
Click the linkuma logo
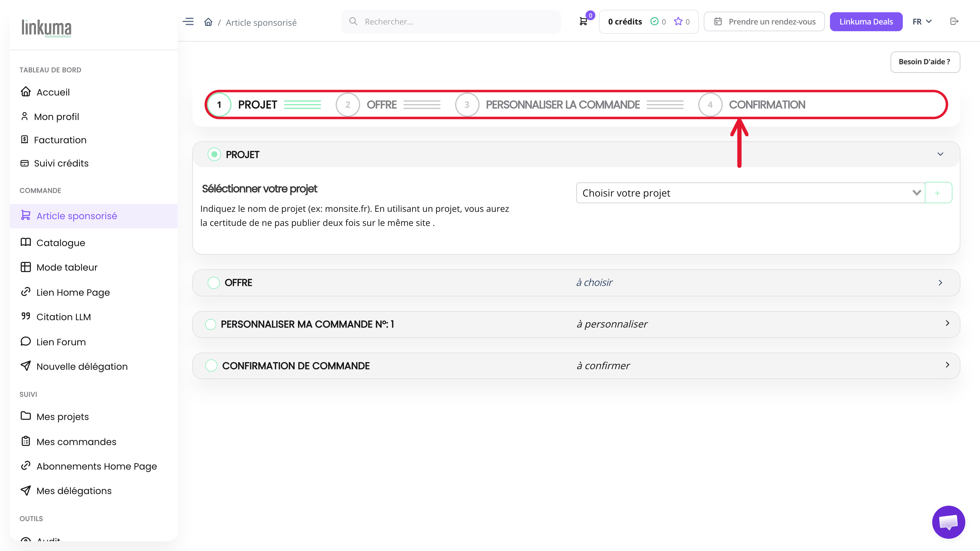(x=47, y=28)
